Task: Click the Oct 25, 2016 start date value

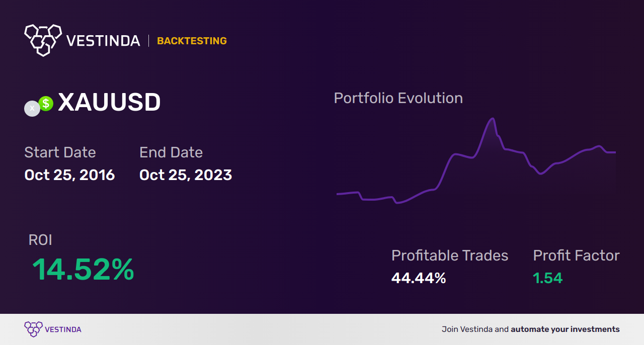Action: tap(69, 175)
